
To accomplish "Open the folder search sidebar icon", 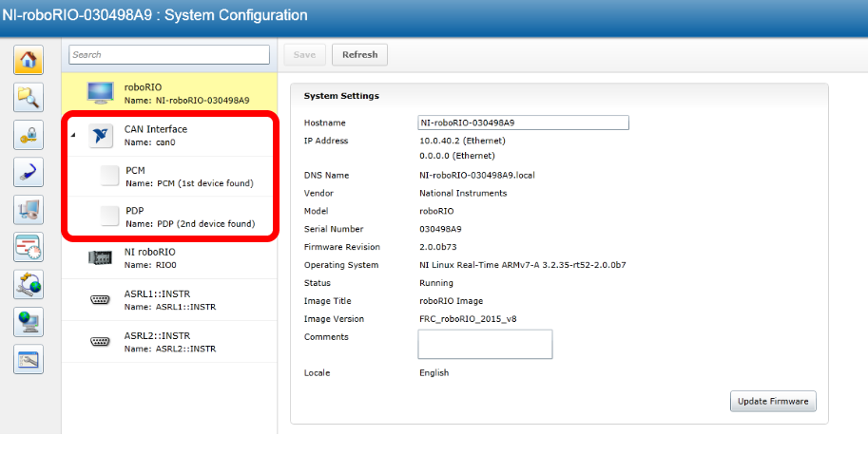I will coord(29,98).
